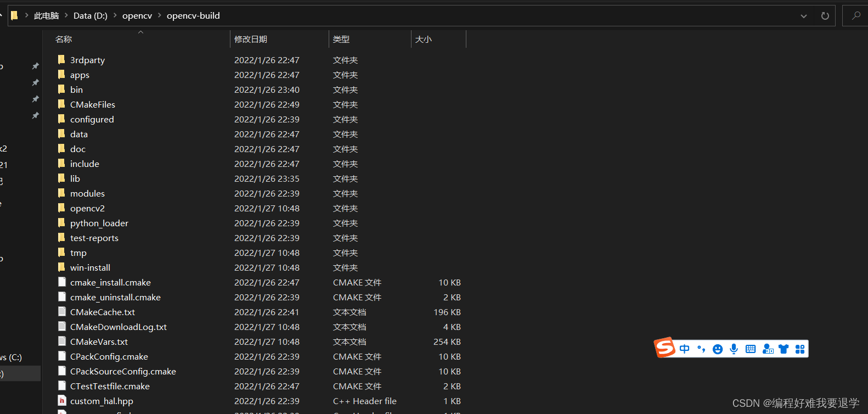
Task: Start Sogou voice input microphone
Action: 734,349
